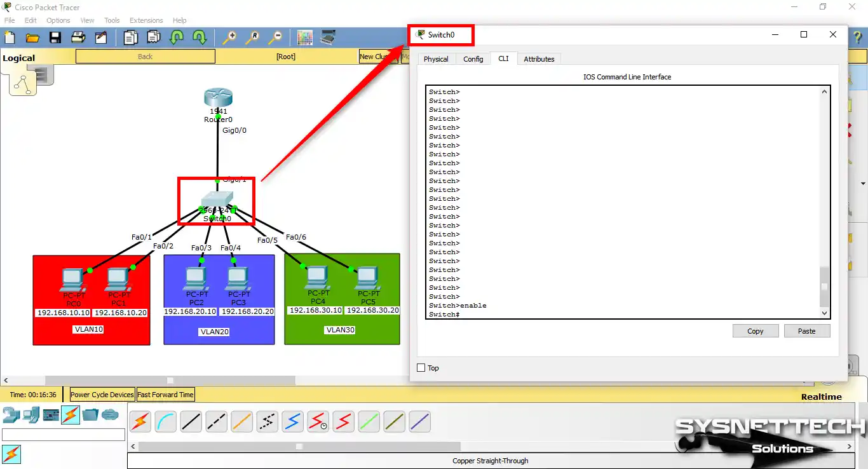This screenshot has height=469, width=868.
Task: Choose the dashed Copper Cross-Over cable
Action: (216, 421)
